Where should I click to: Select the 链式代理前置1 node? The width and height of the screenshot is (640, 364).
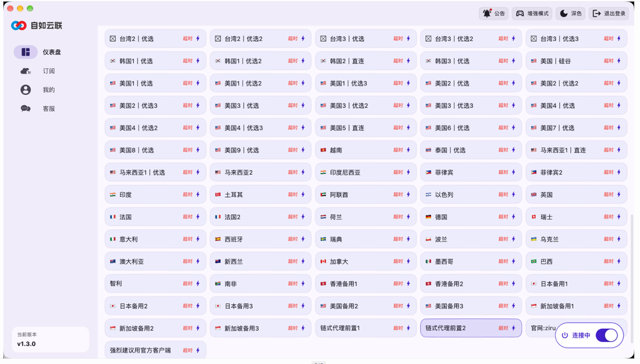tap(366, 328)
